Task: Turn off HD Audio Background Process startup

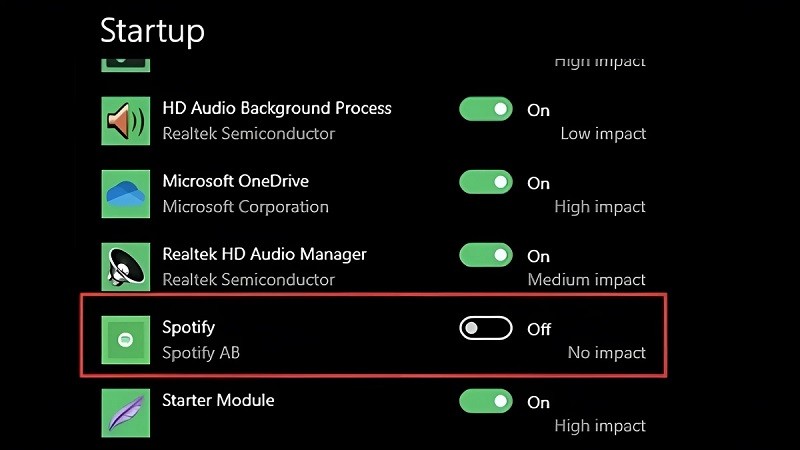Action: click(x=486, y=109)
